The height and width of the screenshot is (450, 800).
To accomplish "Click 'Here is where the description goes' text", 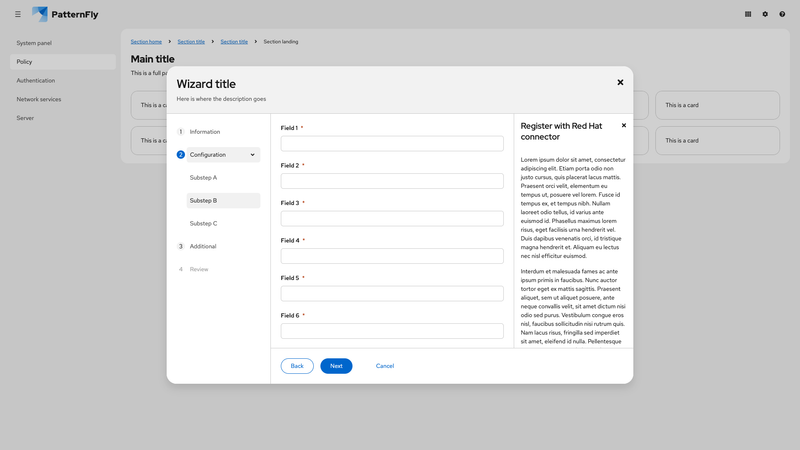I will [x=221, y=99].
